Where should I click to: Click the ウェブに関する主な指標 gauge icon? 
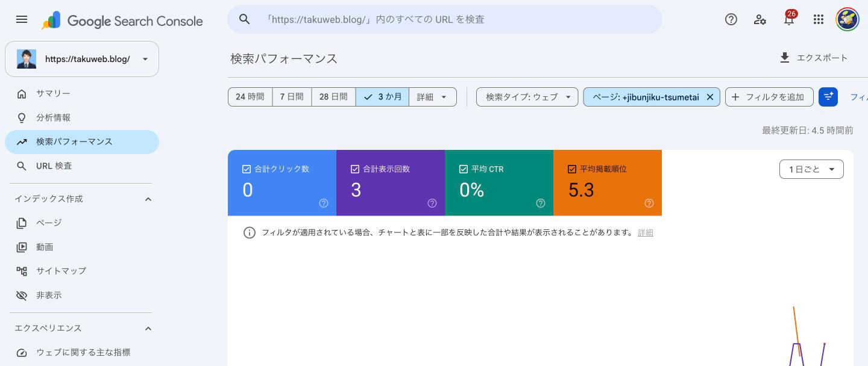point(22,352)
